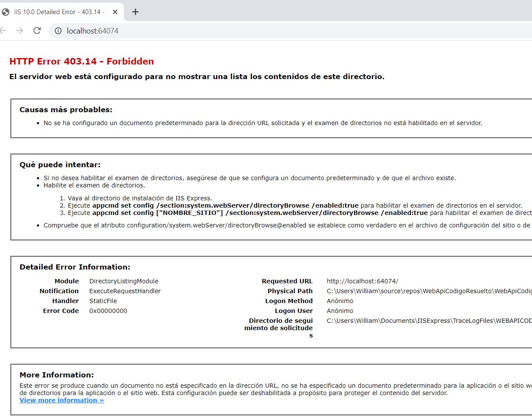532x420 pixels.
Task: Close the IIS 10.0 Detailed Error tab
Action: tap(115, 12)
